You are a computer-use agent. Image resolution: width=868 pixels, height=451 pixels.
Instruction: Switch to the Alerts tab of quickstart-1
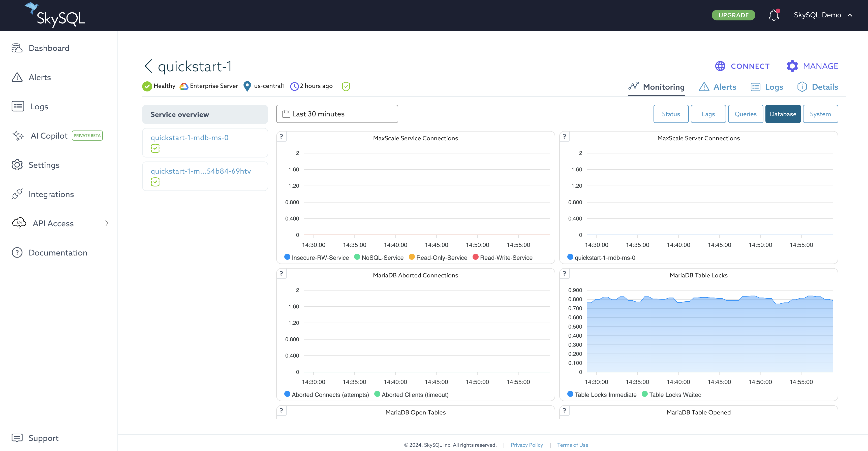point(718,87)
